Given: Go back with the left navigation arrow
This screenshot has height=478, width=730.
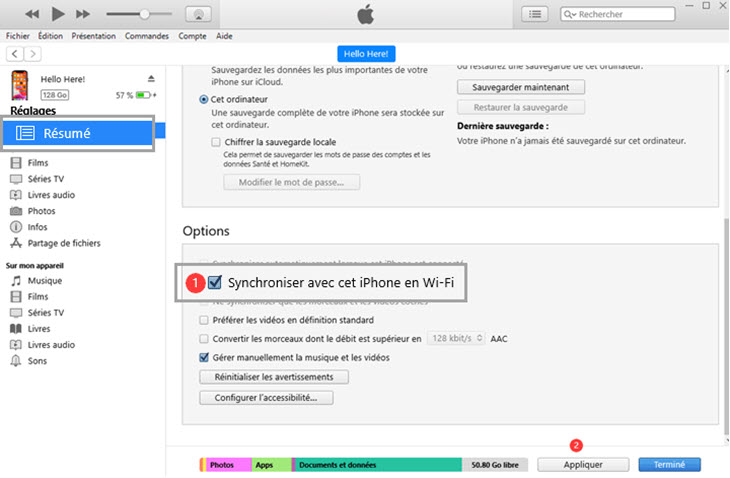Looking at the screenshot, I should point(15,54).
